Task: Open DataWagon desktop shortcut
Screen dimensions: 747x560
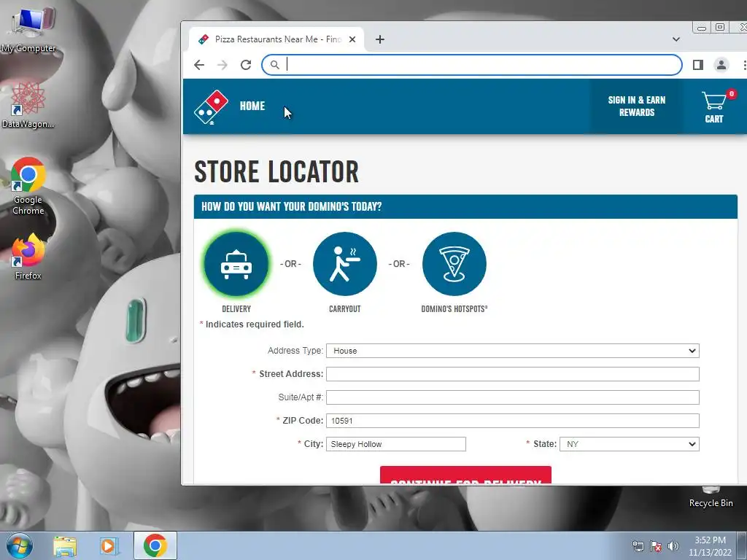Action: pos(28,106)
